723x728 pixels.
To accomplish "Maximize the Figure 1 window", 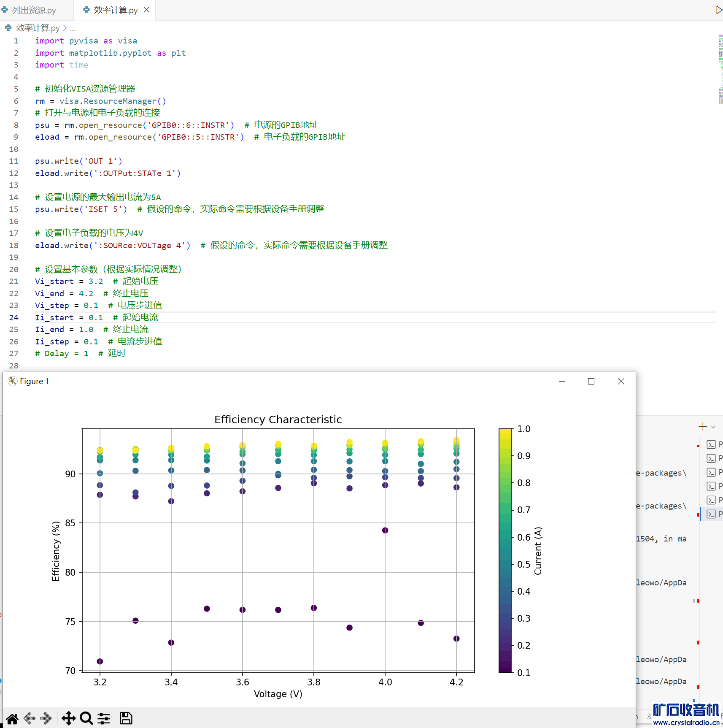I will point(591,382).
